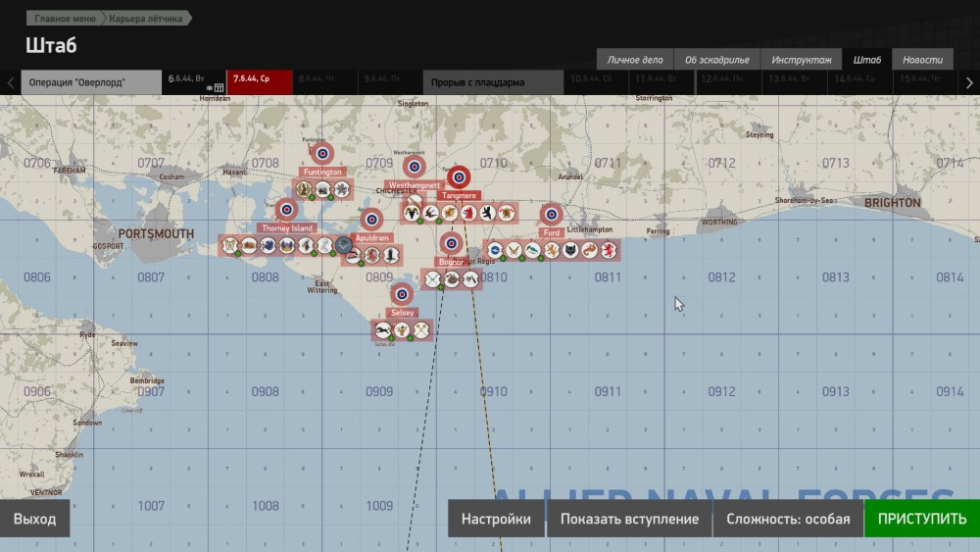Click the Tangmere airfield roundel marker
This screenshot has height=552, width=980.
[x=458, y=177]
